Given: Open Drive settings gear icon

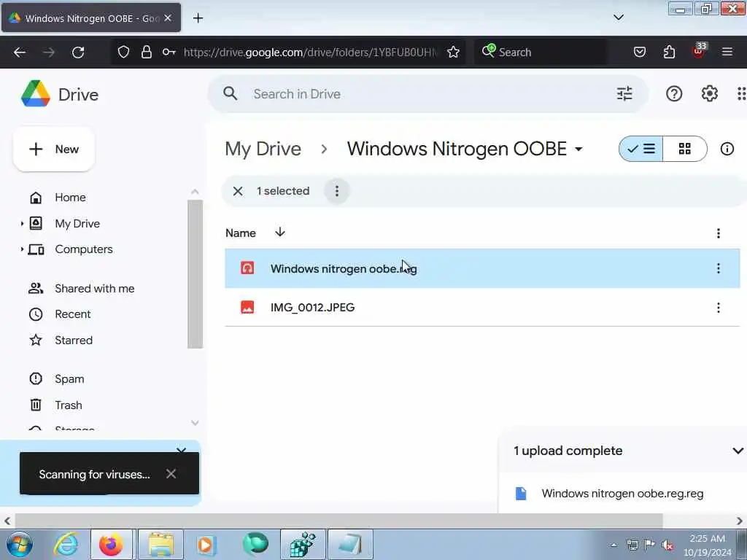Looking at the screenshot, I should [x=709, y=94].
